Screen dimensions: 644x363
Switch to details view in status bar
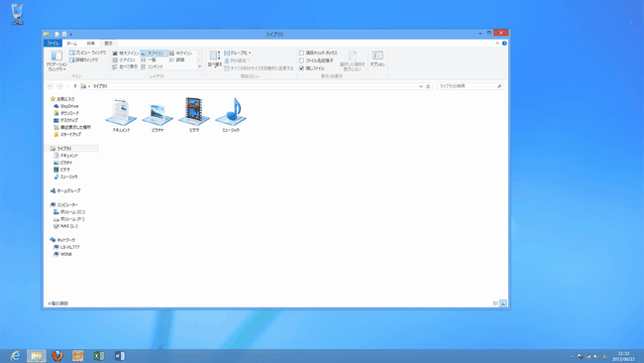click(x=495, y=303)
